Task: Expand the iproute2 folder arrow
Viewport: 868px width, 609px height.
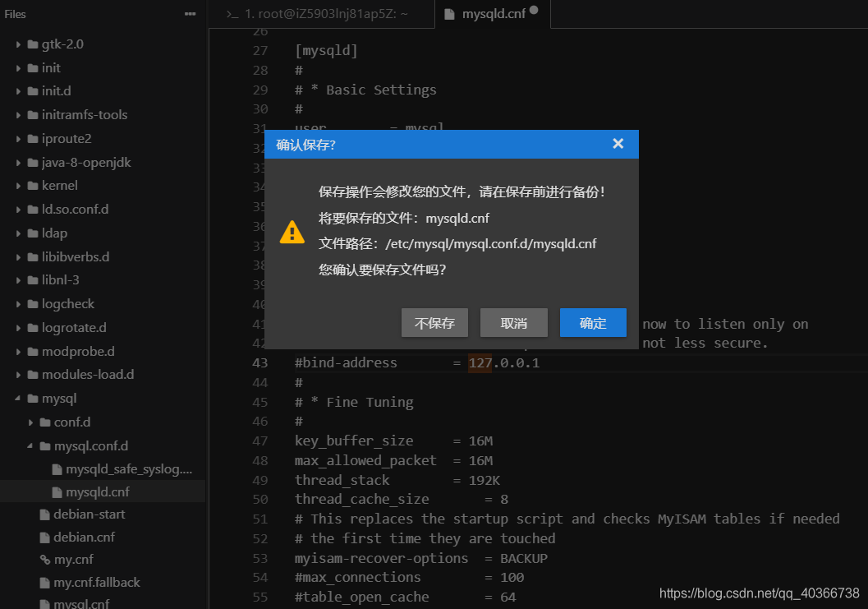Action: tap(18, 139)
